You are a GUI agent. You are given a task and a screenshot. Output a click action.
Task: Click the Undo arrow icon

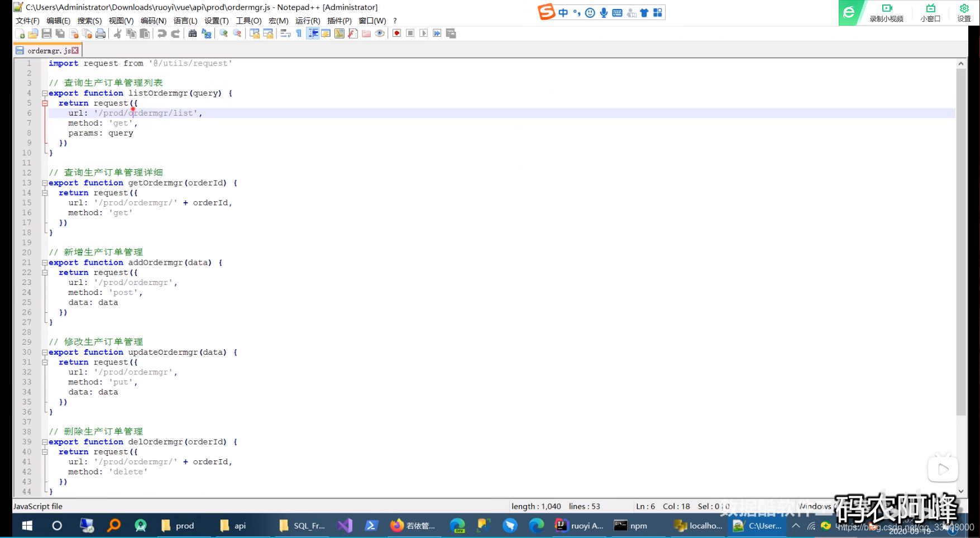click(x=162, y=34)
